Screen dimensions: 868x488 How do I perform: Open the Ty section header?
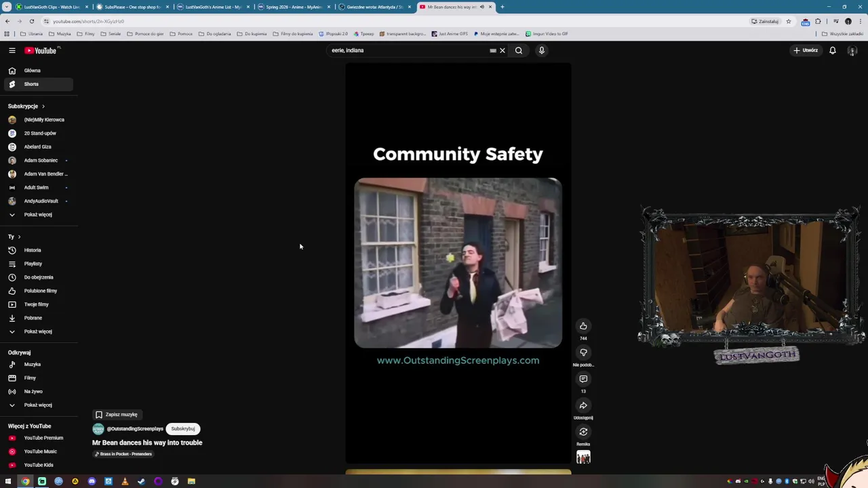(14, 237)
